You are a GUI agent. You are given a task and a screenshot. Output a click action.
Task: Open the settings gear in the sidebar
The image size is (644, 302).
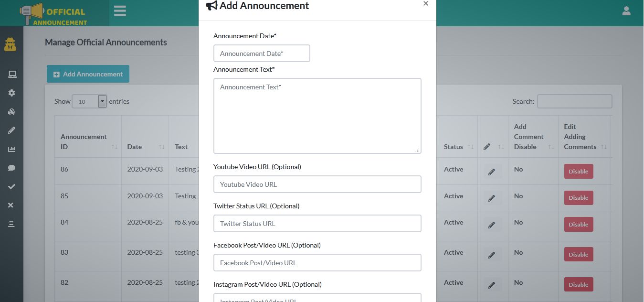pos(11,93)
